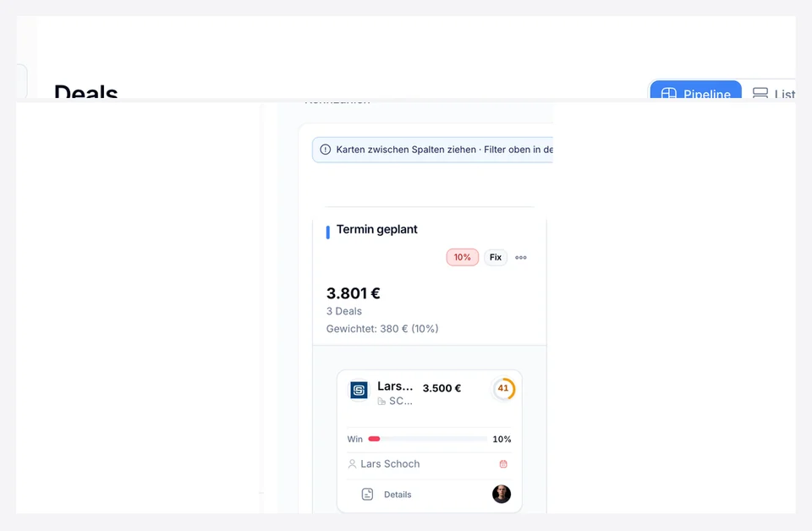Click the document icon next to Details
The width and height of the screenshot is (812, 531).
tap(367, 495)
